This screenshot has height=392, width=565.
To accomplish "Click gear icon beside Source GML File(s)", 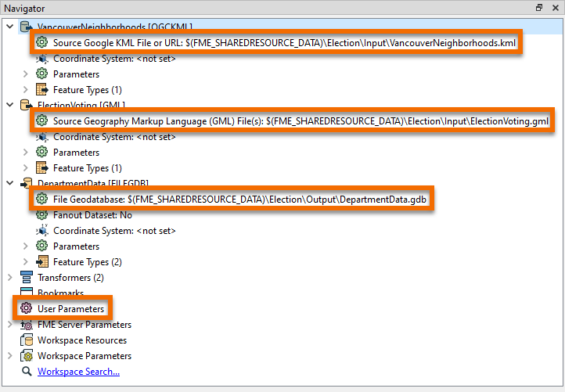I will 41,120.
